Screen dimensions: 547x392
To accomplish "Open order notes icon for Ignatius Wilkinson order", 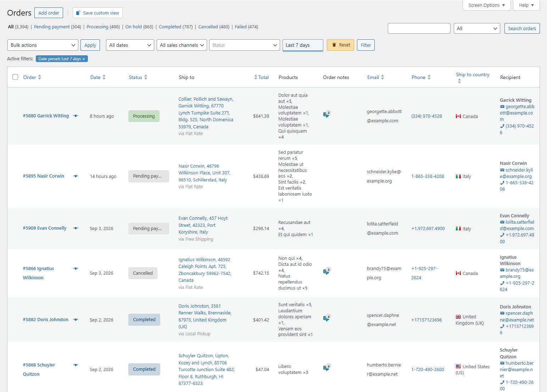I will click(326, 271).
